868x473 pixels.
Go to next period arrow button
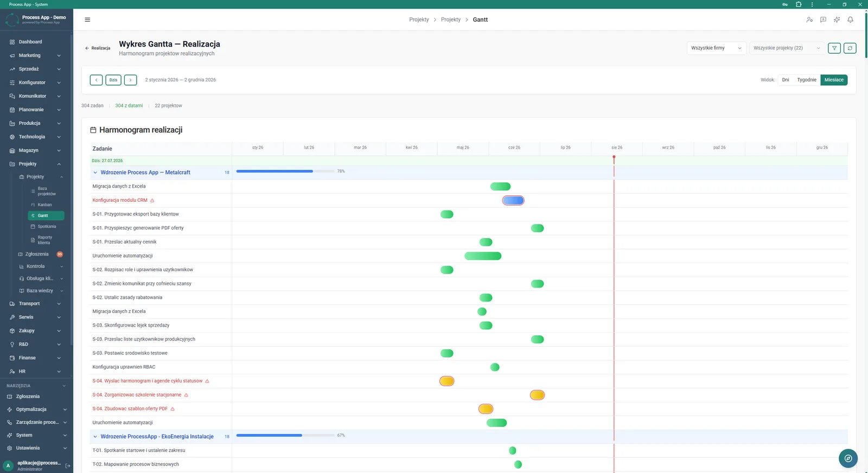(130, 80)
